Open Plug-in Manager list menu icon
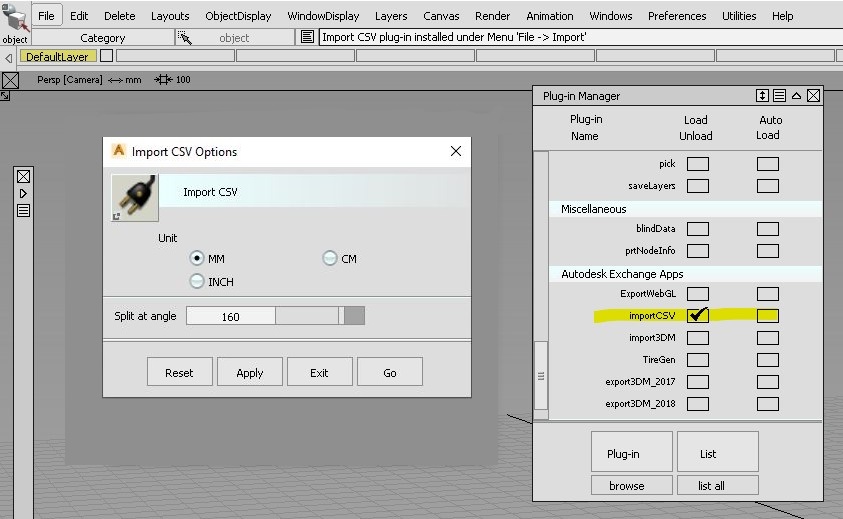The width and height of the screenshot is (843, 519). click(x=779, y=96)
